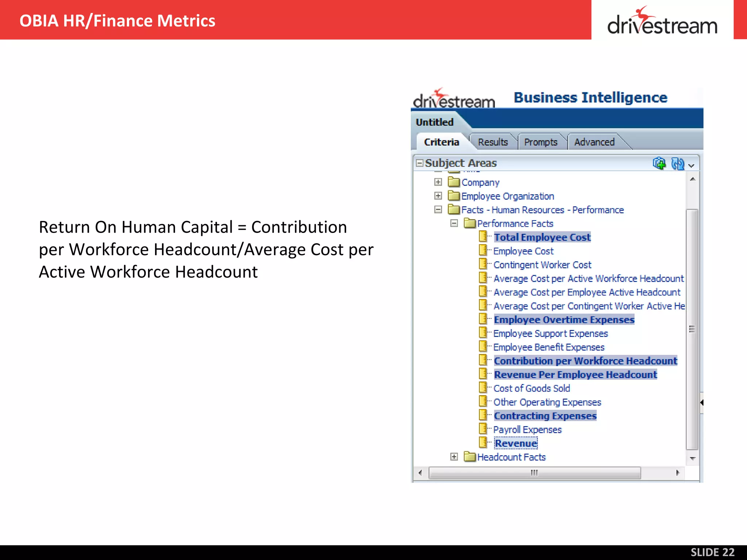Image resolution: width=747 pixels, height=560 pixels.
Task: Click the pane collapse arrow on right edge
Action: [x=701, y=402]
